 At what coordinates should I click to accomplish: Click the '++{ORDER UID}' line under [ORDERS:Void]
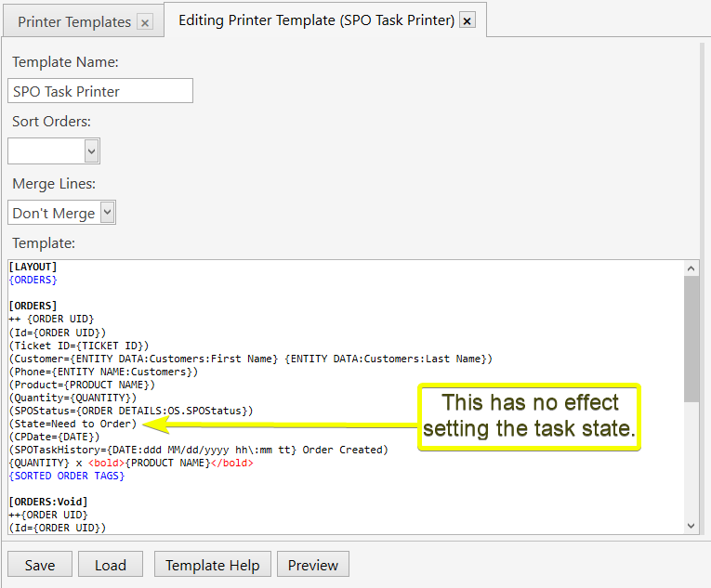(48, 515)
